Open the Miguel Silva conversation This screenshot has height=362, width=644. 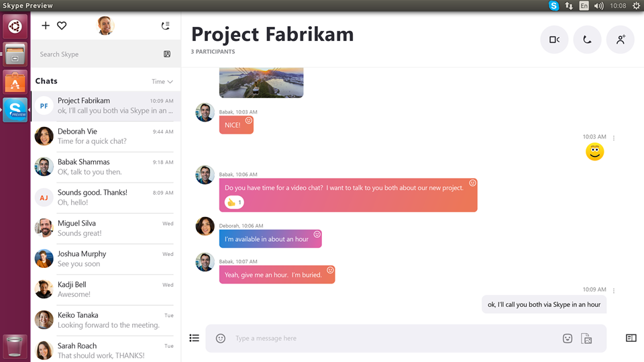(106, 228)
